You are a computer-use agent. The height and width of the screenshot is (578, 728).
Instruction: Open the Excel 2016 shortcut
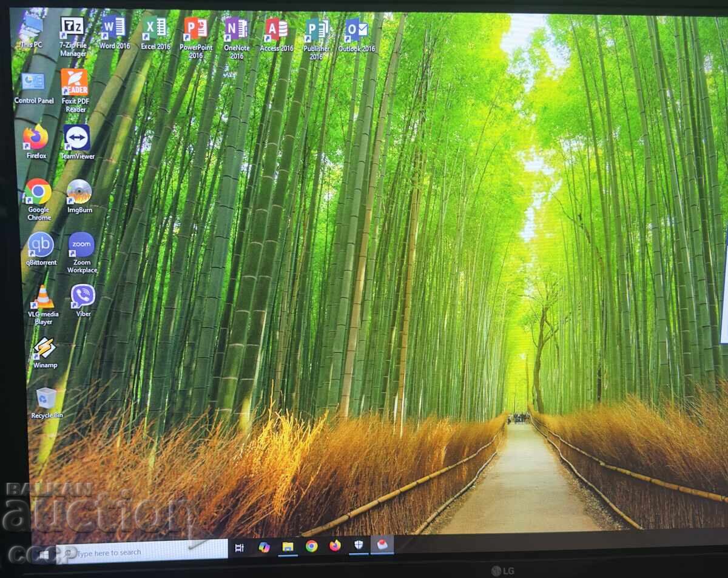tap(155, 33)
